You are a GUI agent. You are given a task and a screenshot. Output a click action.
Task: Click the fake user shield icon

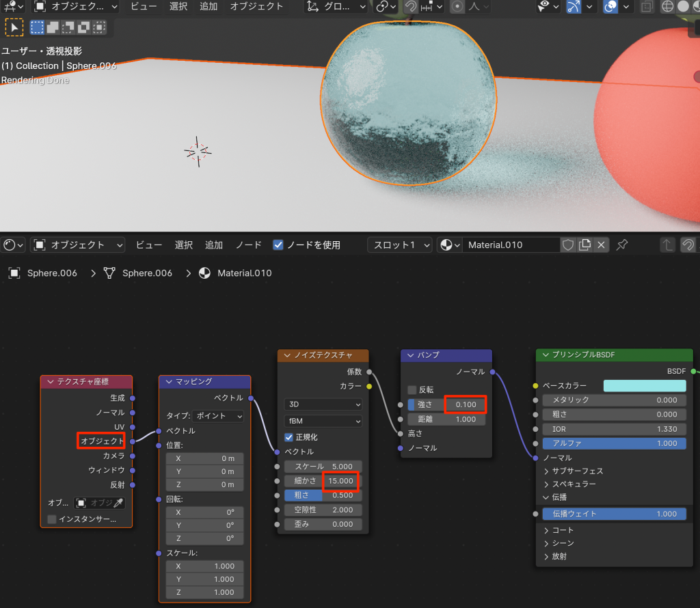[568, 245]
